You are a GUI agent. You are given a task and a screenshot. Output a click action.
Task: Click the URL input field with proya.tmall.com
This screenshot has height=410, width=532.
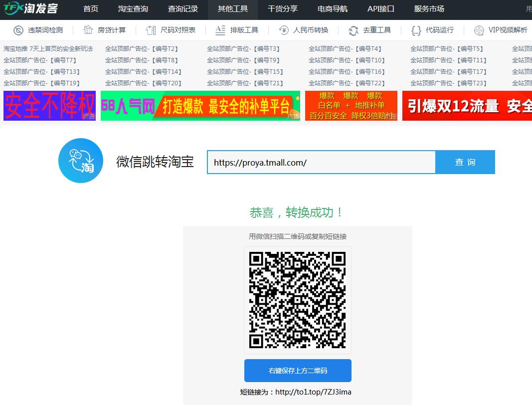point(321,162)
